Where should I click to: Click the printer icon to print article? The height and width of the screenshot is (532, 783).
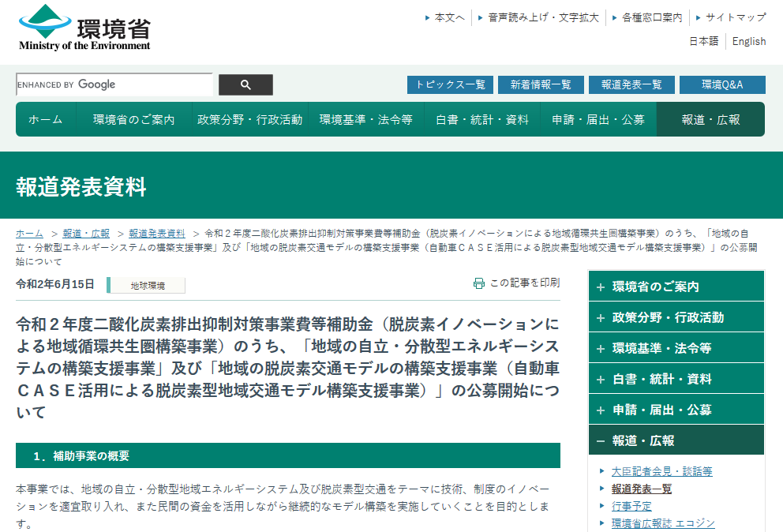(479, 283)
